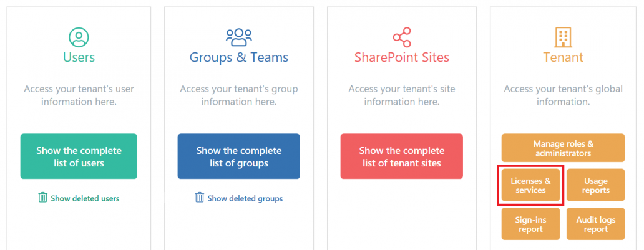This screenshot has width=644, height=250.
Task: Follow the Show deleted users link
Action: point(85,199)
